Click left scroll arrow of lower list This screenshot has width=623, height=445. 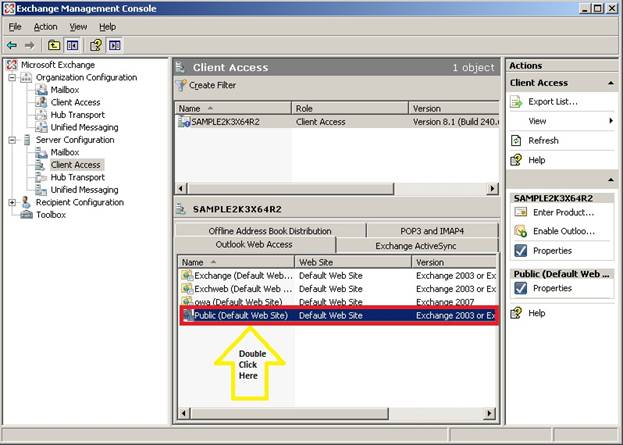tap(184, 414)
